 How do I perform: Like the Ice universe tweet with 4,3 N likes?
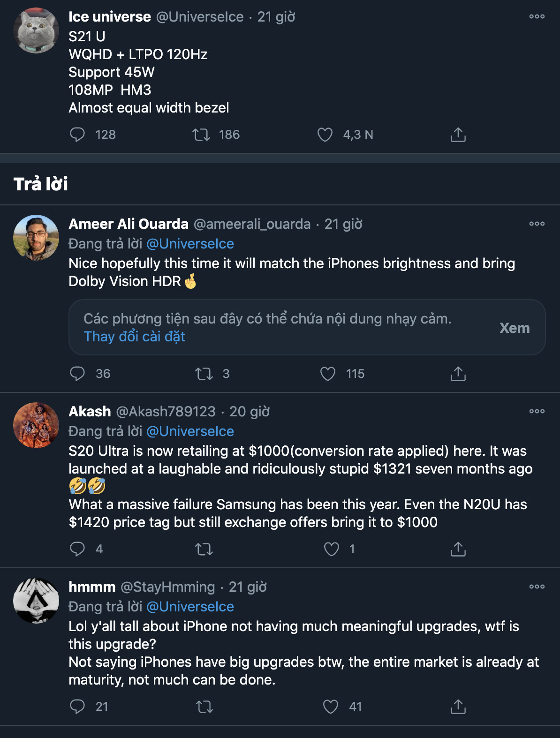pos(325,135)
